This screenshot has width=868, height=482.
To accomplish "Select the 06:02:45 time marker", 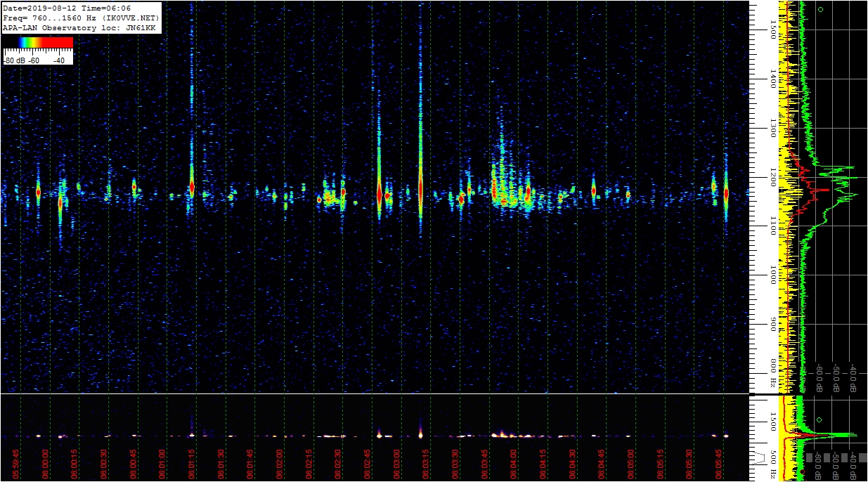I will click(x=368, y=462).
